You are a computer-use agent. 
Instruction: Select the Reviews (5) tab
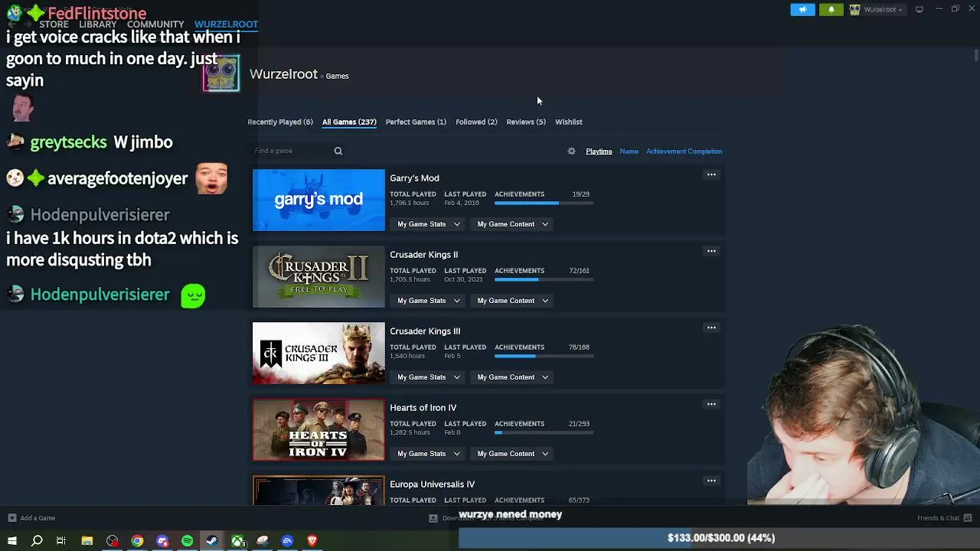pos(526,122)
